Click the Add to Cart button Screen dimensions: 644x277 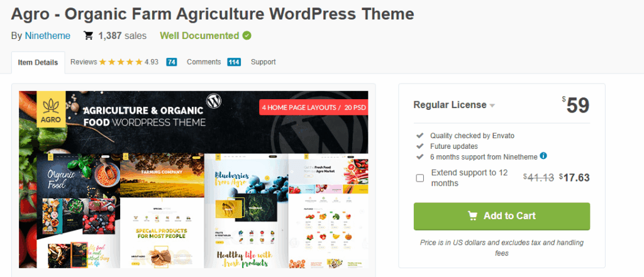tap(501, 216)
